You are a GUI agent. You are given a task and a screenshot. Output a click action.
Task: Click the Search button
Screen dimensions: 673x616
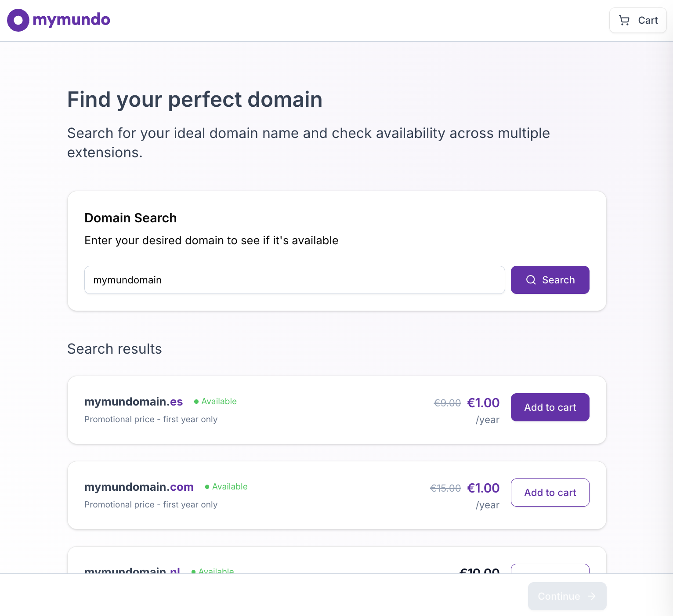(550, 280)
